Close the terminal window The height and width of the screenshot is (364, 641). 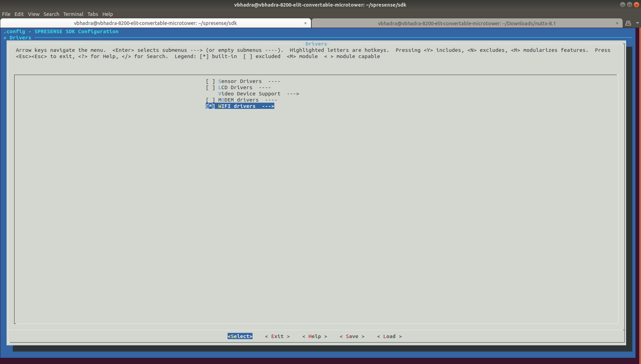click(x=637, y=4)
